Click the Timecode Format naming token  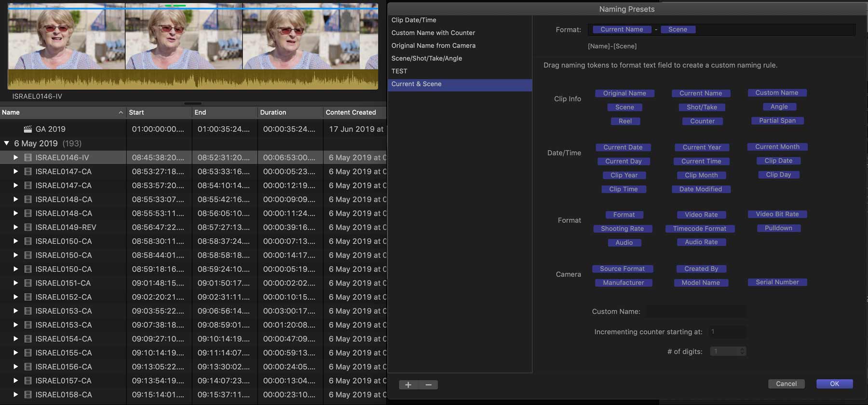point(700,229)
